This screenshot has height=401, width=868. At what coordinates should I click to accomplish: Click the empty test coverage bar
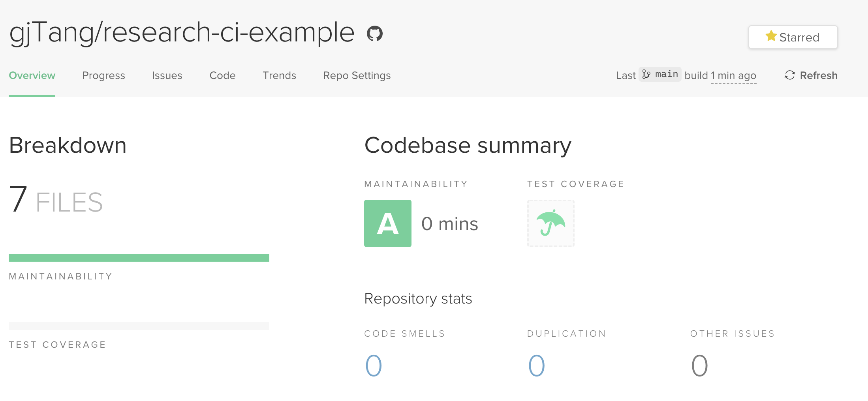click(x=139, y=326)
